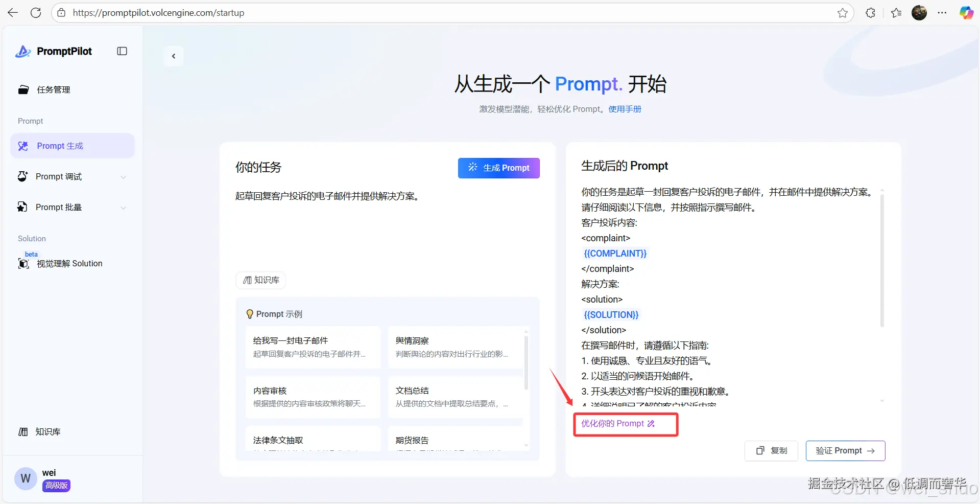
Task: Collapse the panel using the left chevron arrow
Action: pyautogui.click(x=174, y=56)
